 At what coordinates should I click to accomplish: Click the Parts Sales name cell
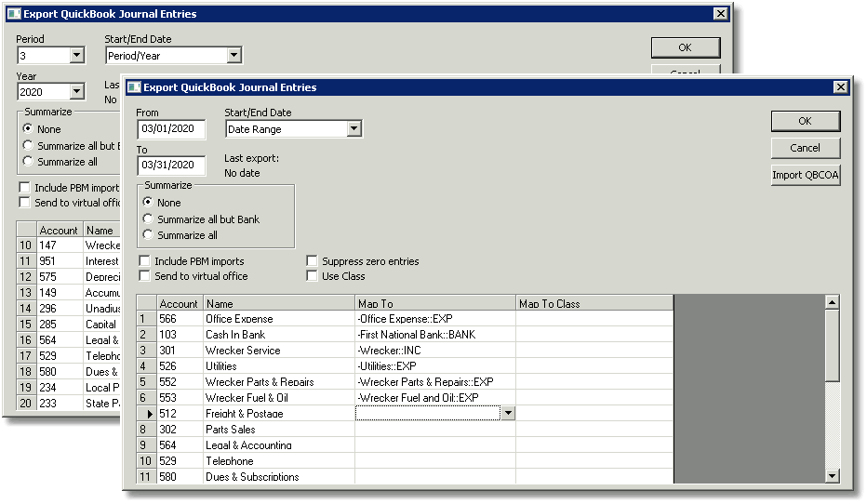pyautogui.click(x=279, y=430)
